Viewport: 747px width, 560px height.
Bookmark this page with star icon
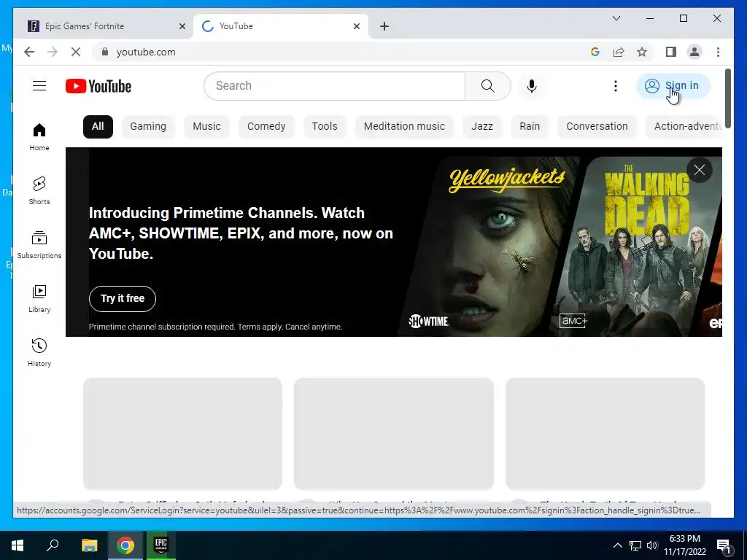[x=642, y=52]
